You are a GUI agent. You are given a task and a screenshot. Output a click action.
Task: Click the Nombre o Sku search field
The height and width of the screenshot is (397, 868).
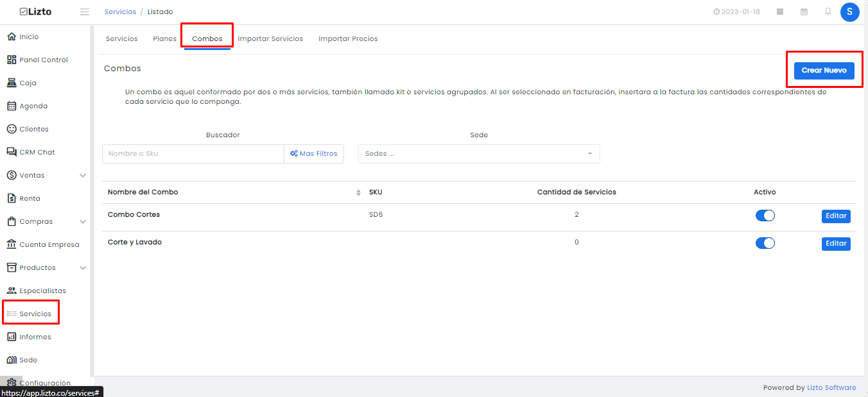(x=193, y=154)
